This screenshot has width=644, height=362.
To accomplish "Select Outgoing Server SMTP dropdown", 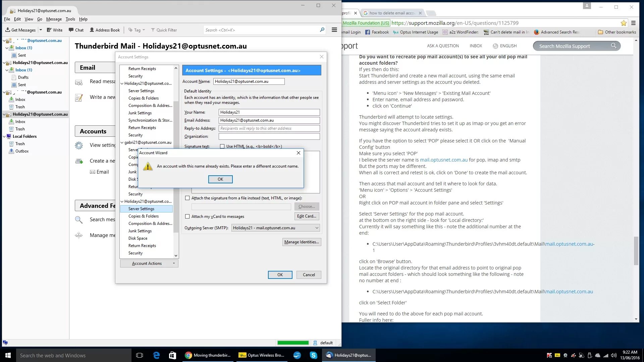I will pyautogui.click(x=275, y=228).
